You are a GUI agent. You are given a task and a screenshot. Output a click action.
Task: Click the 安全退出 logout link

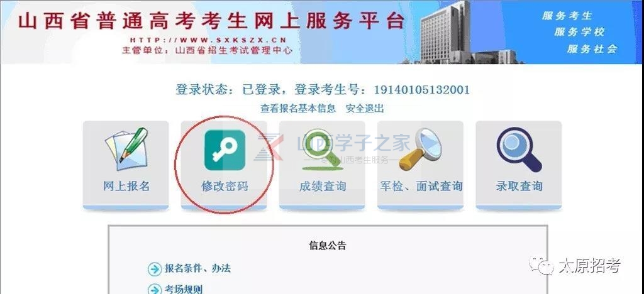coord(365,108)
